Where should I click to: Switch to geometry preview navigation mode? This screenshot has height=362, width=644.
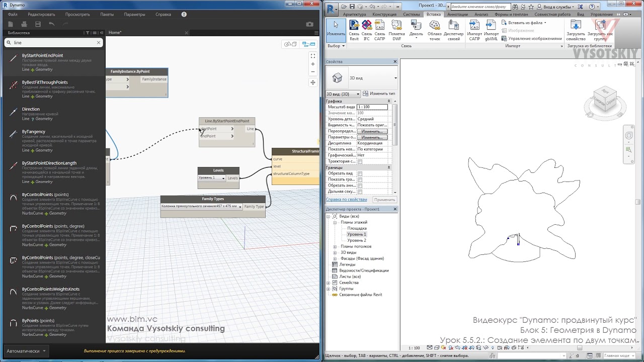tap(291, 44)
